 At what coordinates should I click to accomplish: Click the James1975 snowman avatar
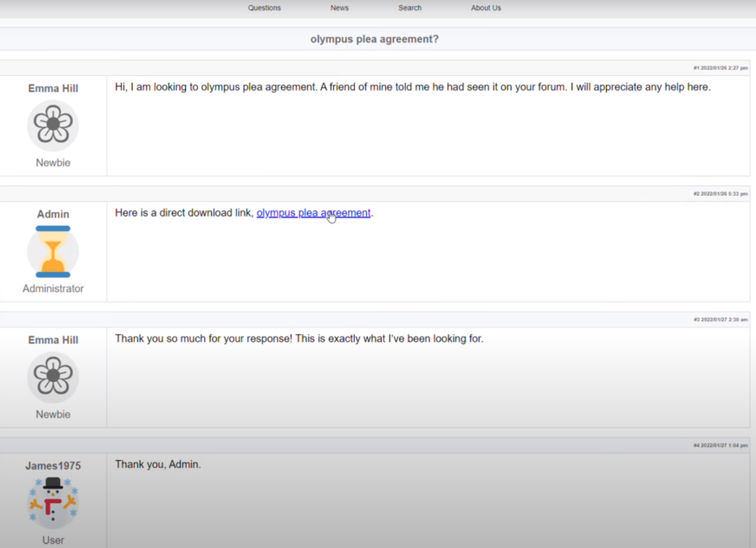coord(53,502)
